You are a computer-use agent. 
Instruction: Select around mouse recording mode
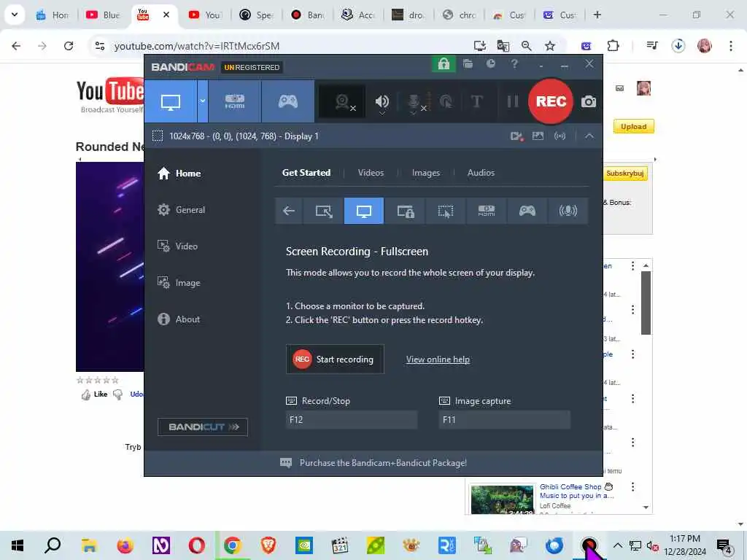[446, 211]
